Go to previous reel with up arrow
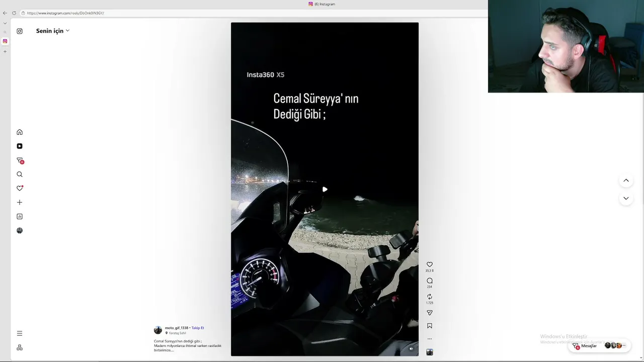This screenshot has height=362, width=644. click(626, 180)
